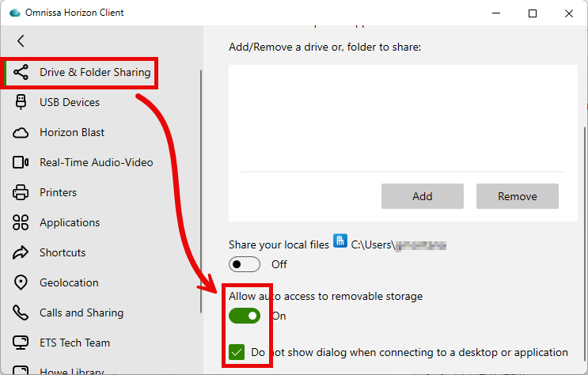Turn off auto access to removable storage
588x375 pixels.
click(245, 316)
